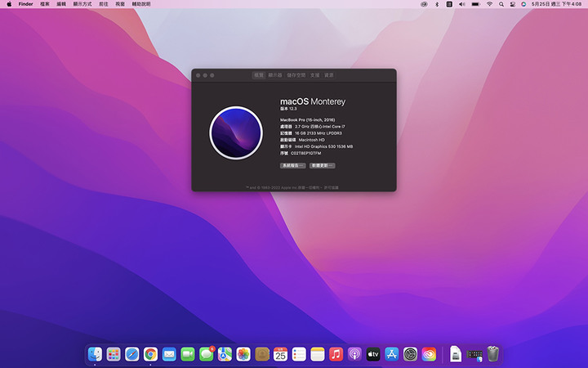Click the macOS Monterey logo image
The width and height of the screenshot is (588, 368).
coord(236,133)
